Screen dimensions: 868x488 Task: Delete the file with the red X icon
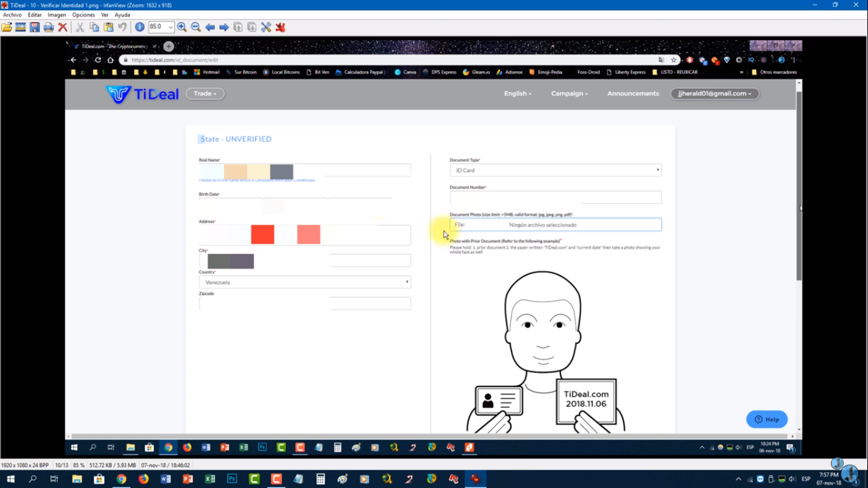(x=63, y=27)
